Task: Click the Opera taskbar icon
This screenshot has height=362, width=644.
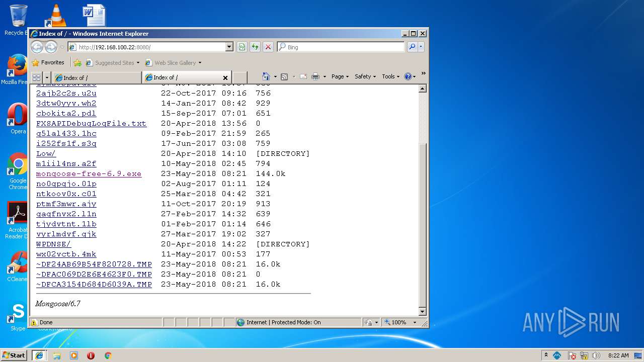Action: (x=91, y=355)
